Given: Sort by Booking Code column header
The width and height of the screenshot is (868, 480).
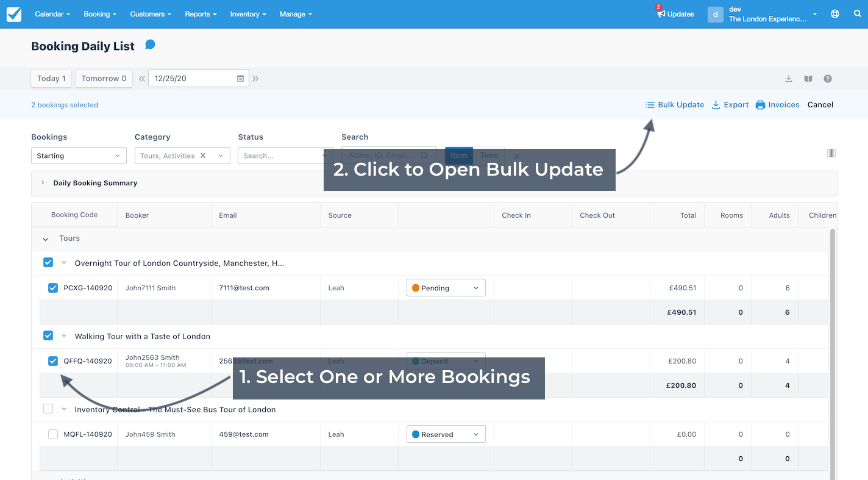Looking at the screenshot, I should [74, 215].
